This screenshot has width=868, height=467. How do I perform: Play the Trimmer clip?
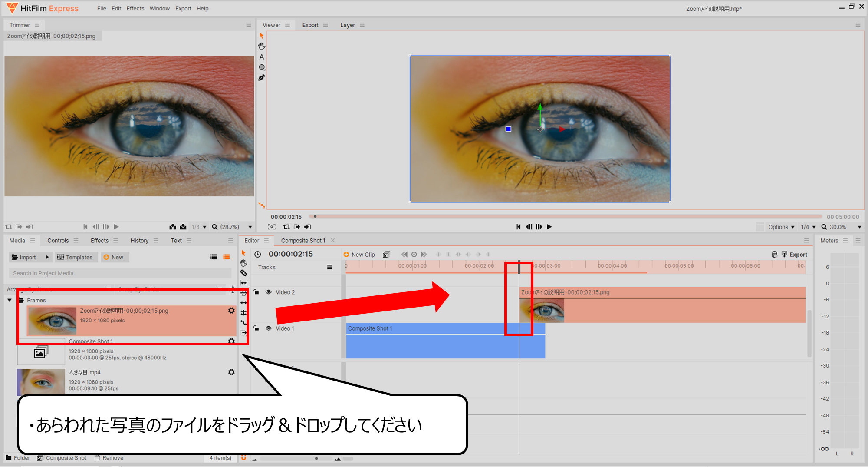pyautogui.click(x=116, y=227)
